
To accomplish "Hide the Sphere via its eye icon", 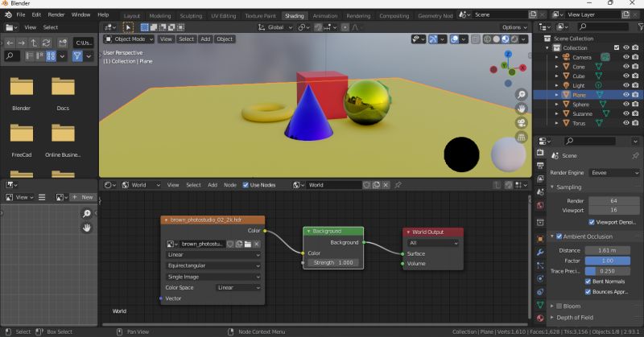I will pyautogui.click(x=626, y=105).
